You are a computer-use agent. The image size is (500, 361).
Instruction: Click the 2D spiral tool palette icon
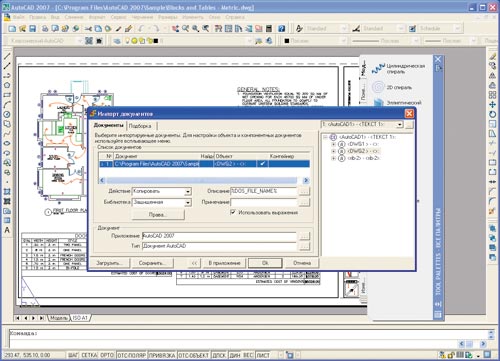pos(378,87)
